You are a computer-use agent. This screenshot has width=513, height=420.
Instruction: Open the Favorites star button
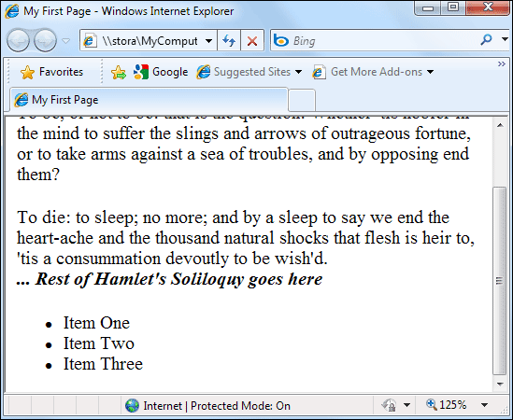point(51,72)
